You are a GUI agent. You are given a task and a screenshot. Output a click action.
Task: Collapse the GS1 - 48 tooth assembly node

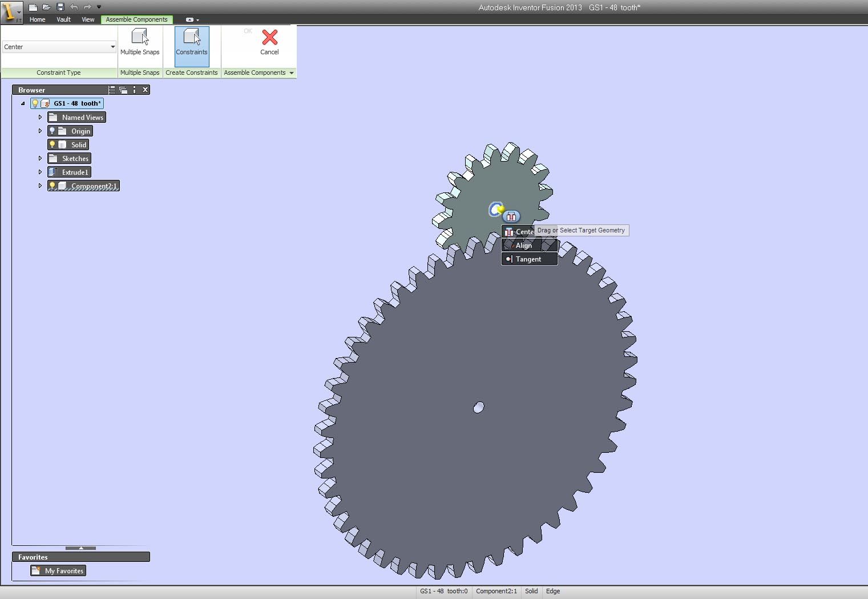23,103
